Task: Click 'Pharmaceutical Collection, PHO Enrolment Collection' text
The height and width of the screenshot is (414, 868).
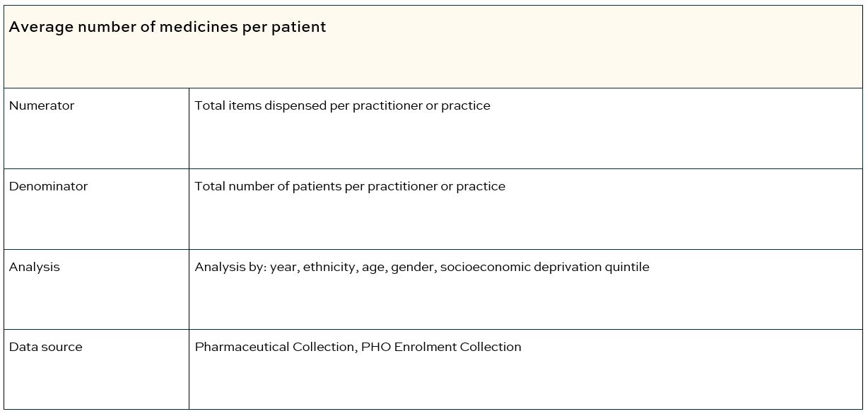Action: point(358,347)
